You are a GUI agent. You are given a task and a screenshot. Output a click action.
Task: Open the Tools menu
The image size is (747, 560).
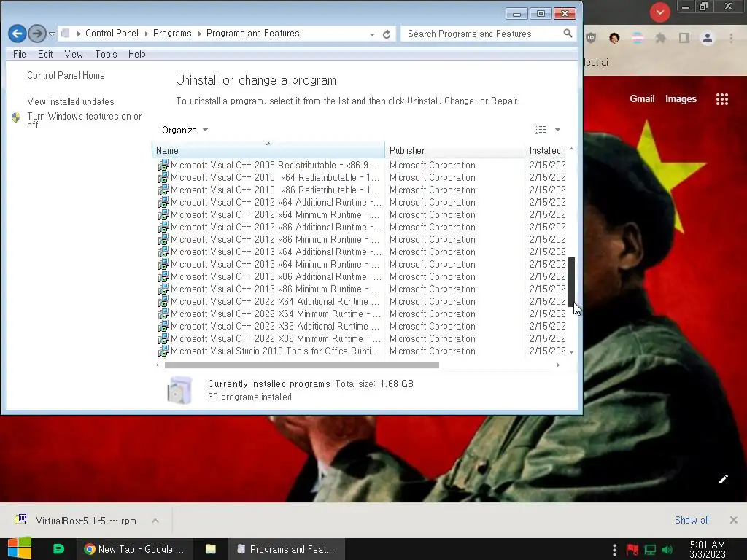pos(106,54)
